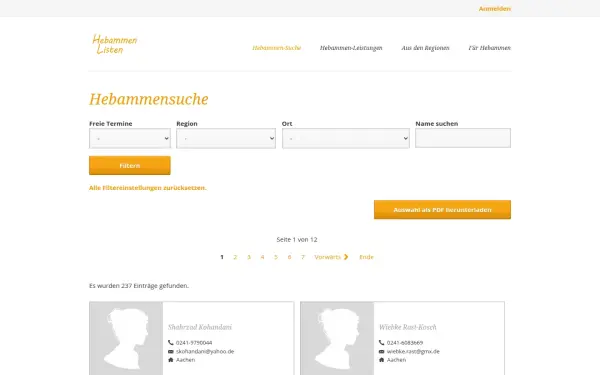Click Shahrzad Kohandani profile silhouette
The image size is (600, 375).
click(x=126, y=338)
